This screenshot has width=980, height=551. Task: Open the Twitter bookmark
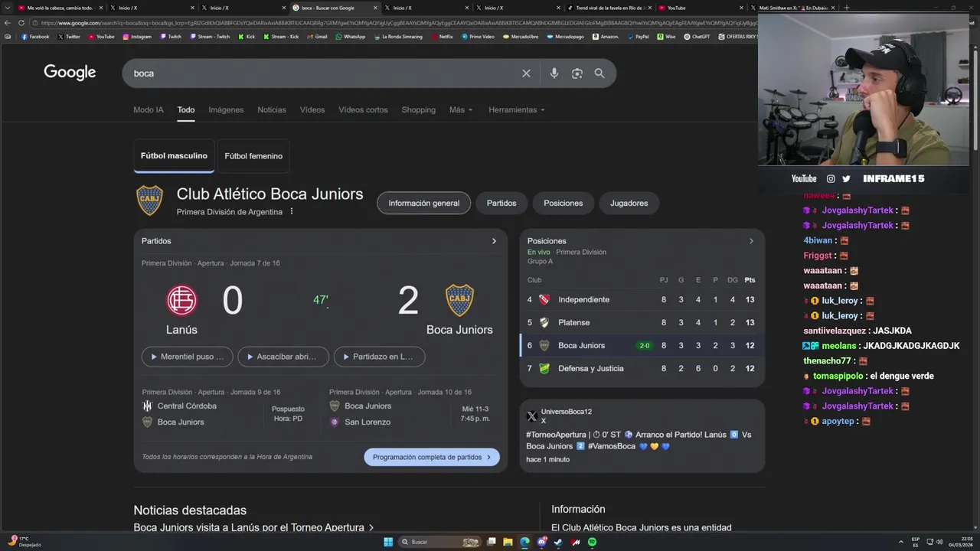click(x=69, y=37)
